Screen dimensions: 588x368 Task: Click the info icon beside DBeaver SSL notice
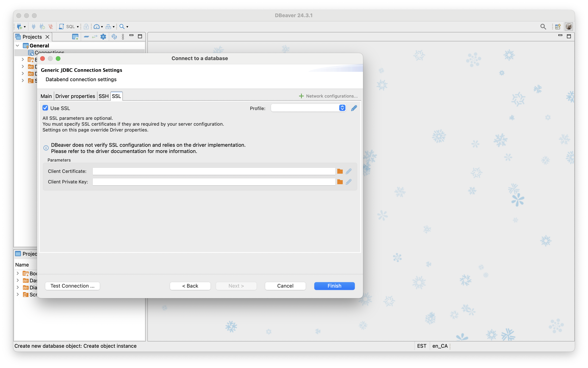click(46, 148)
